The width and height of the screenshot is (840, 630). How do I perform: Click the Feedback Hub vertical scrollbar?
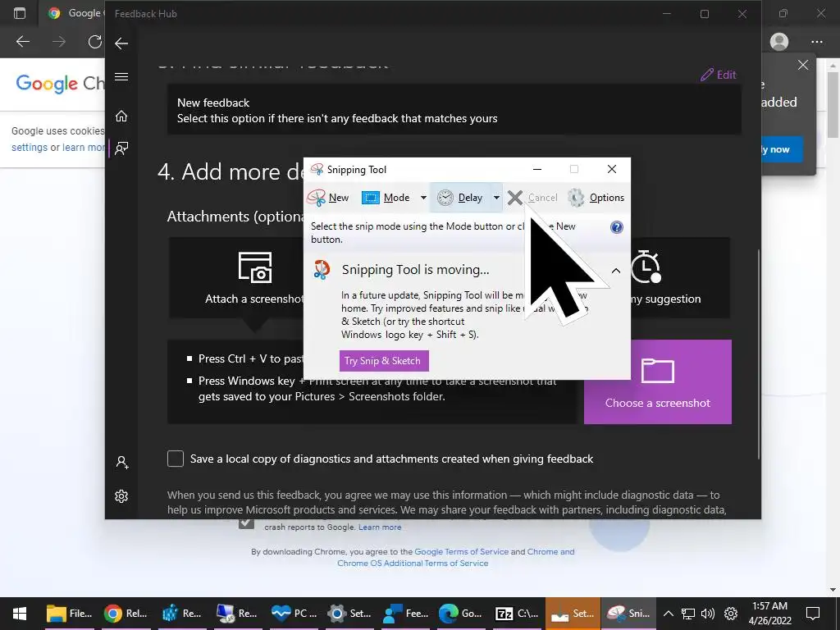759,354
